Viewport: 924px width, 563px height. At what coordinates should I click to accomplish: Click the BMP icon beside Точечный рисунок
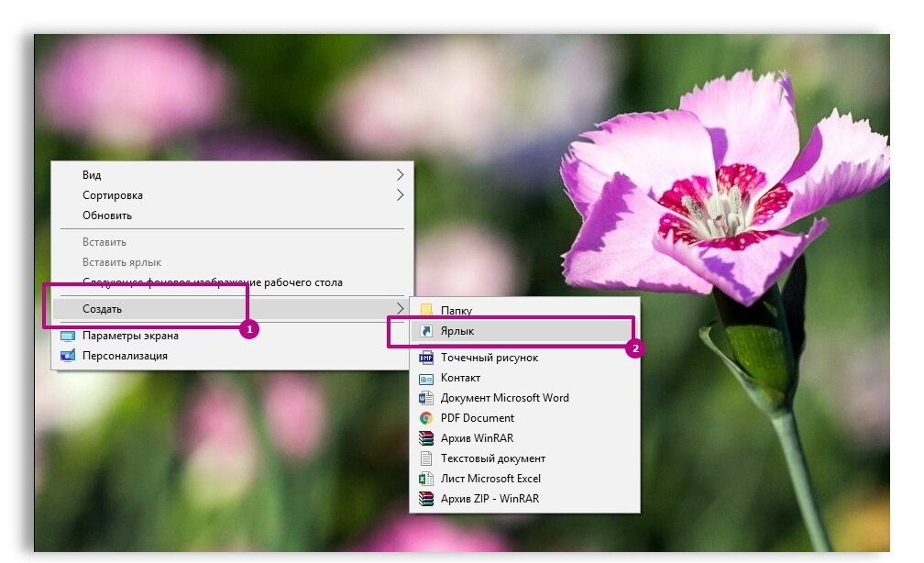(x=426, y=358)
